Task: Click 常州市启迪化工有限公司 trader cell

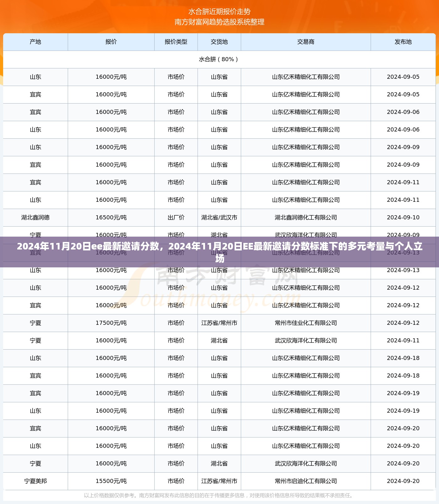Action: pyautogui.click(x=306, y=481)
